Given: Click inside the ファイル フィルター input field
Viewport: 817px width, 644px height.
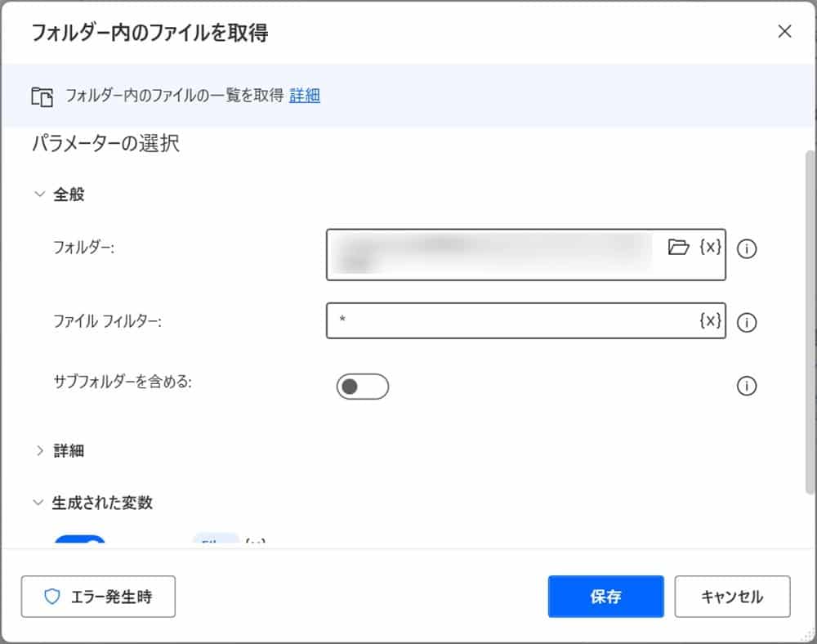Looking at the screenshot, I should [507, 321].
